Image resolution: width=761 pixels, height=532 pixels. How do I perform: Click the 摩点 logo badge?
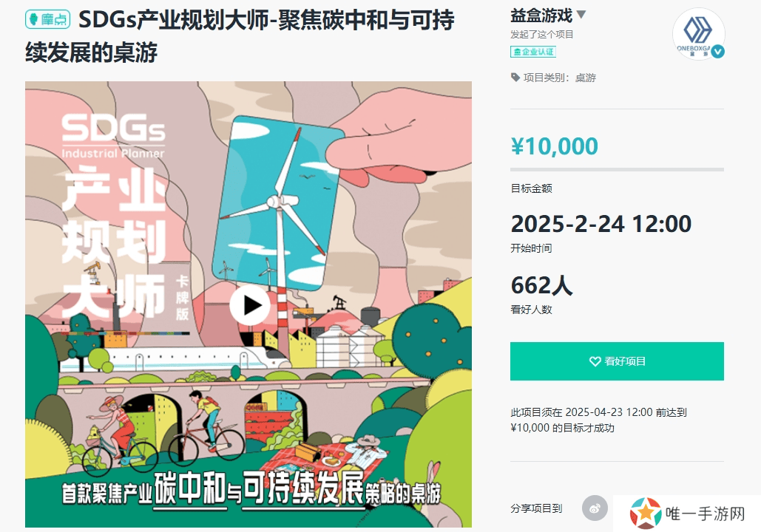47,19
